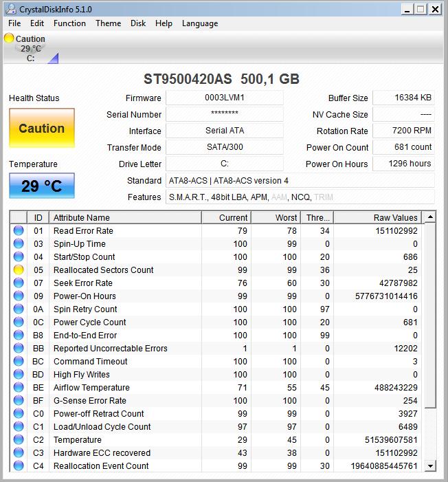Screen dimensions: 448x482
Task: Click the blue orb for Reported Uncorrectable Errors
Action: click(x=19, y=349)
